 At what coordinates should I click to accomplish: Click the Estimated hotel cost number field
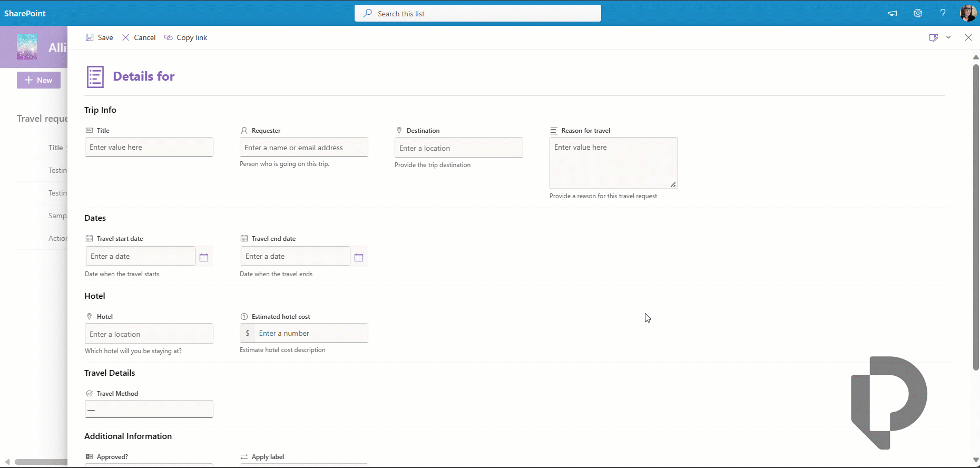[x=311, y=333]
